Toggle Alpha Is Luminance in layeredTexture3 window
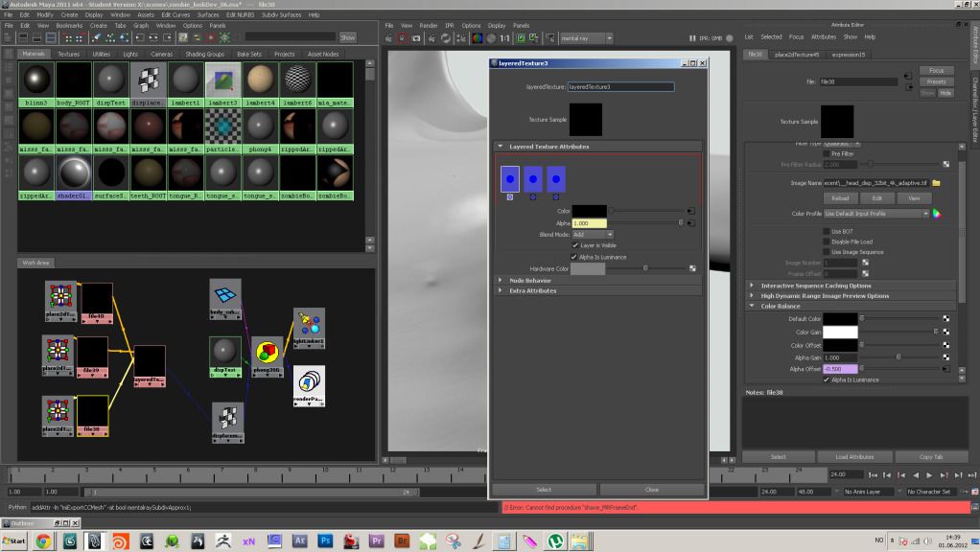The width and height of the screenshot is (980, 552). click(x=573, y=257)
